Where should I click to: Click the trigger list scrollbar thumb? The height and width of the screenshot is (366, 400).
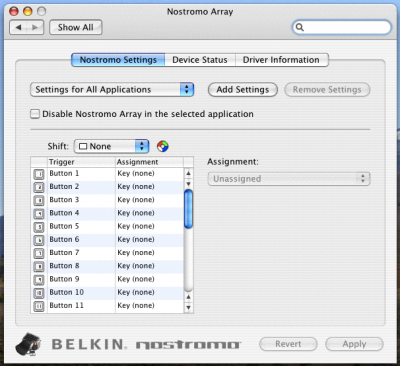tap(188, 209)
